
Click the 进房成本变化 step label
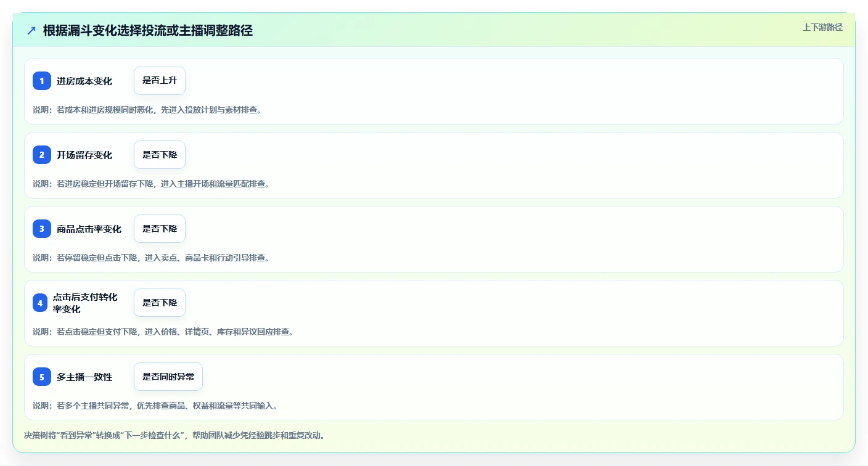(x=84, y=81)
